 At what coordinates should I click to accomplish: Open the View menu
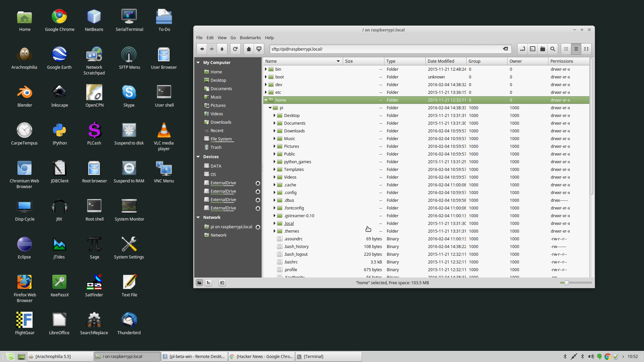pyautogui.click(x=222, y=38)
